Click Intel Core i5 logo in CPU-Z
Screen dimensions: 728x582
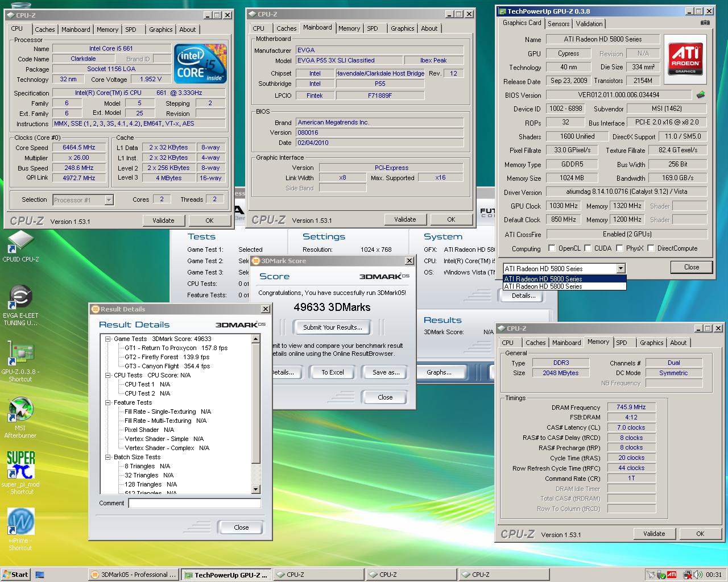click(x=200, y=64)
